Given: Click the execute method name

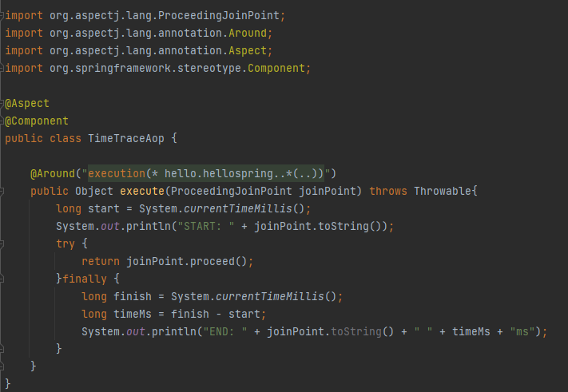Looking at the screenshot, I should click(142, 191).
